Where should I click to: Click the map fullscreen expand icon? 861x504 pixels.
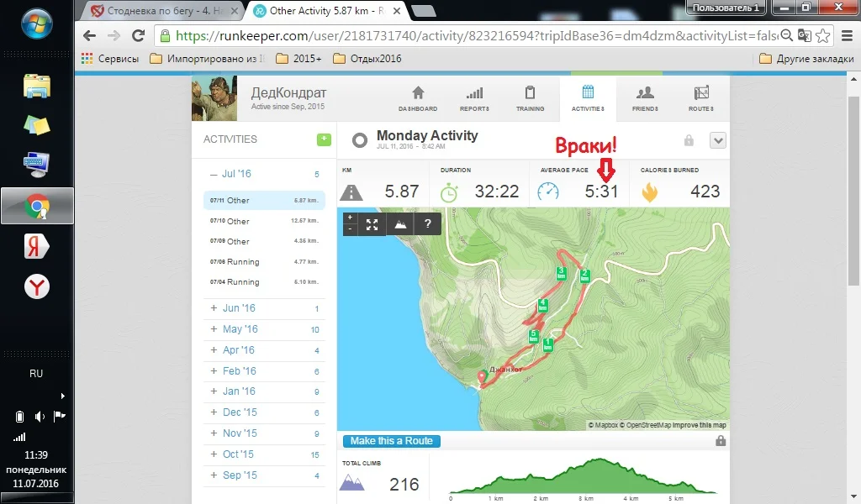point(372,224)
